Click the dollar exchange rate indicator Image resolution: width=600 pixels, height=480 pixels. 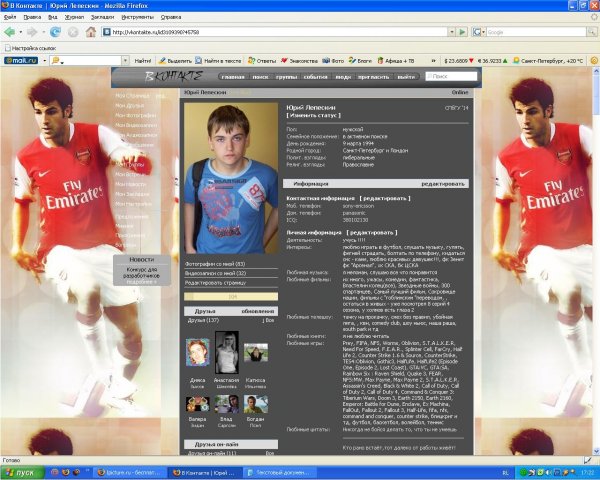pyautogui.click(x=459, y=60)
